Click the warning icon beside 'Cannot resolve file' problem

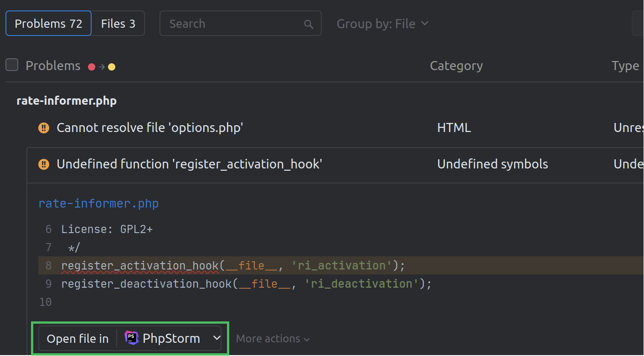click(43, 128)
